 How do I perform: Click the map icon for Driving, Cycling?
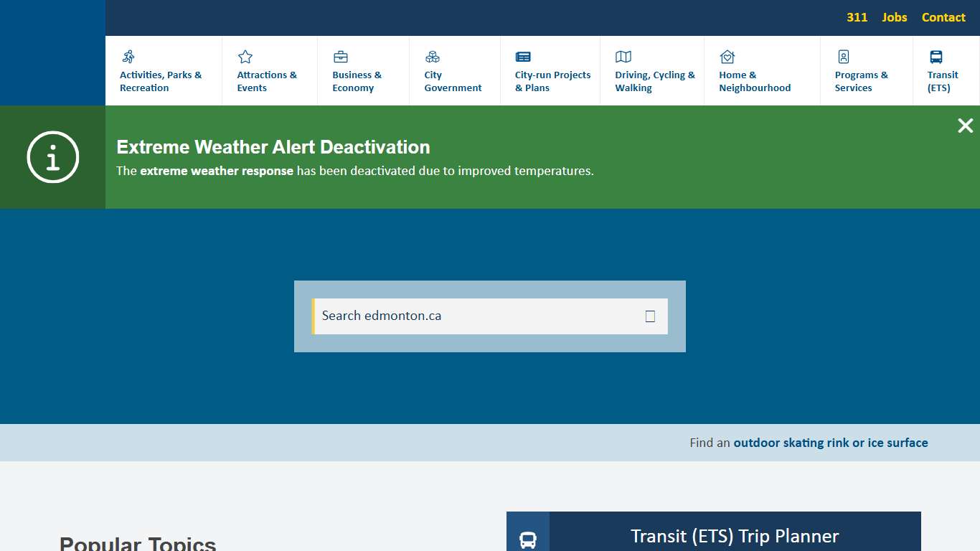(623, 57)
